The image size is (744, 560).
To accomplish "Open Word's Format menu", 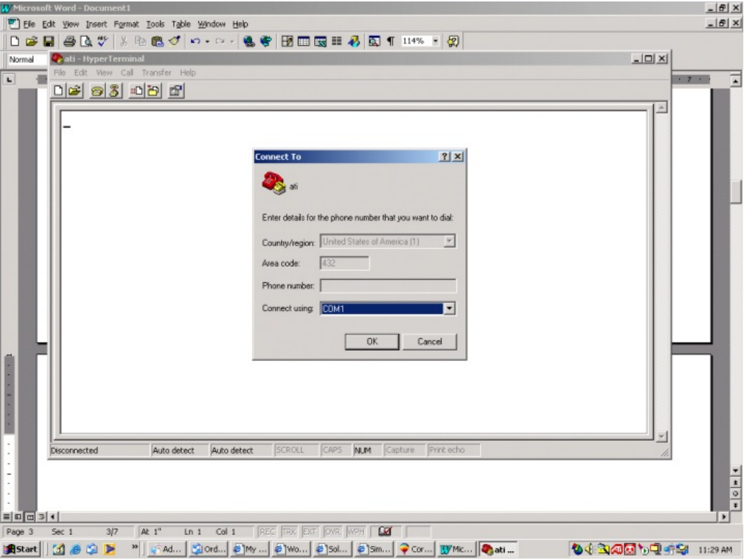I will 126,24.
